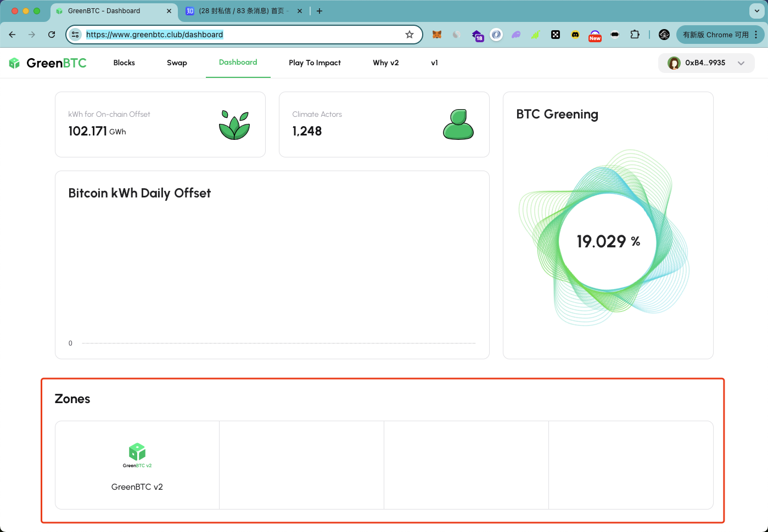
Task: Open the Swap page
Action: coord(177,63)
